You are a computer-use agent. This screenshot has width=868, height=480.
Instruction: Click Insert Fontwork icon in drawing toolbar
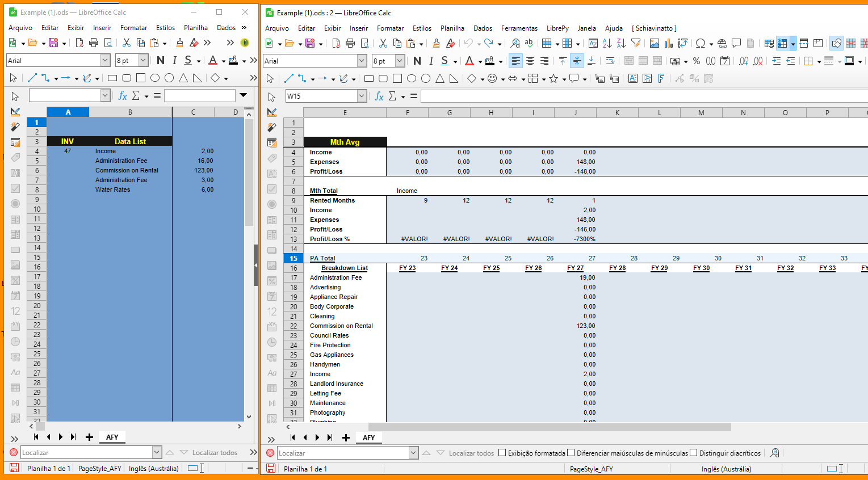click(661, 78)
